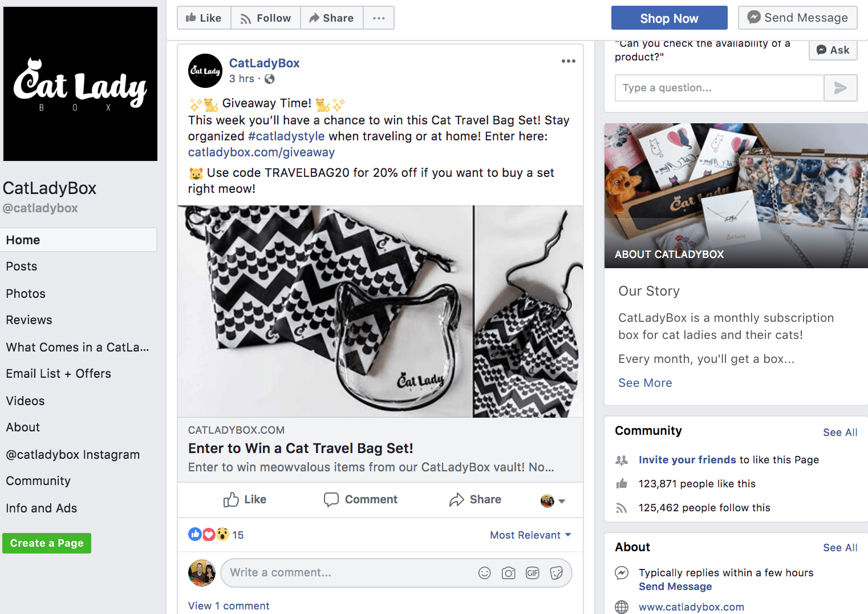Screen dimensions: 868x614
Task: Open the post options via the three dots
Action: pyautogui.click(x=568, y=61)
